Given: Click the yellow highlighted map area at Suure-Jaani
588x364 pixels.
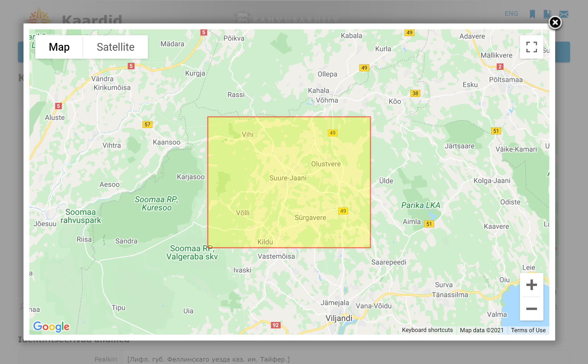Looking at the screenshot, I should (x=288, y=178).
